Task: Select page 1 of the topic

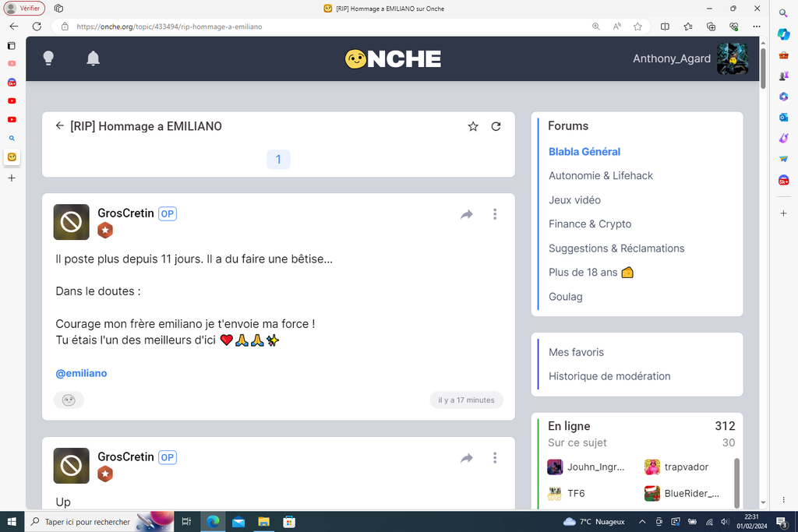Action: click(278, 160)
